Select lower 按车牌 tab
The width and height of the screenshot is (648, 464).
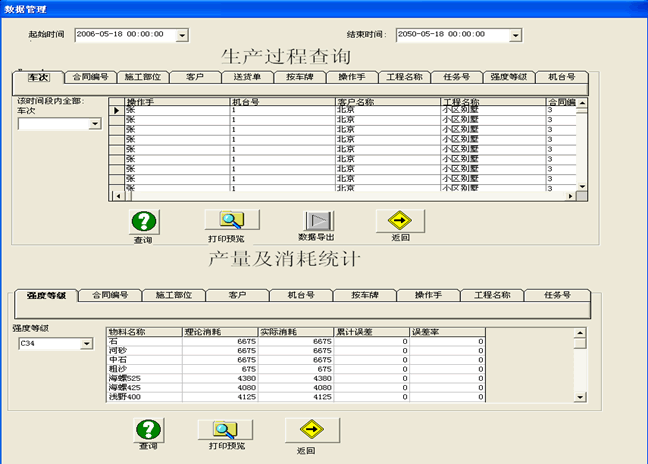(365, 295)
